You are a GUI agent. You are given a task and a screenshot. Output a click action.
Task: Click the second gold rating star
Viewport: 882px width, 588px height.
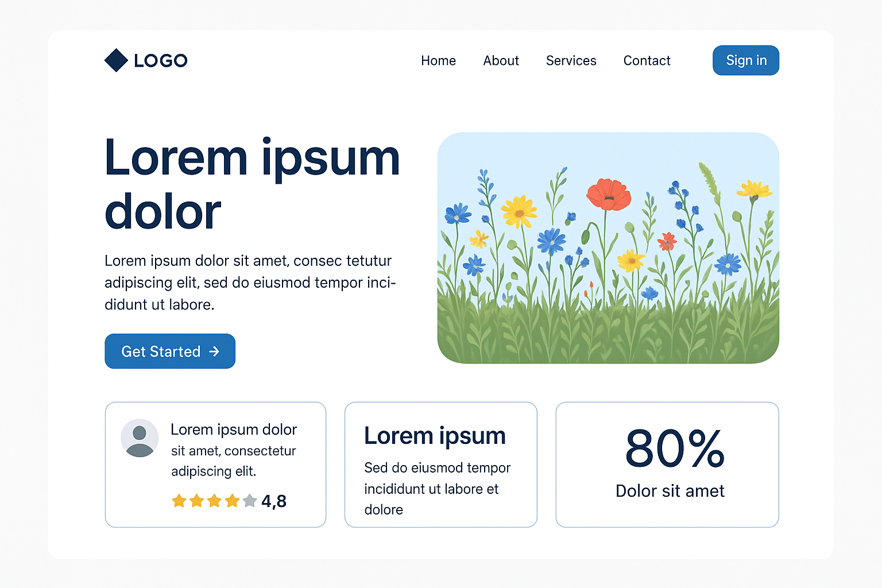tap(197, 501)
